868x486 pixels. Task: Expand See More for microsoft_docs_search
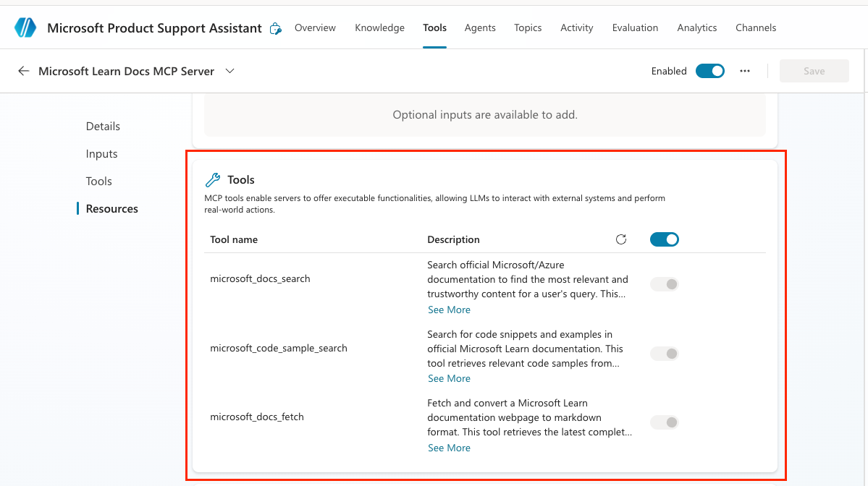449,310
